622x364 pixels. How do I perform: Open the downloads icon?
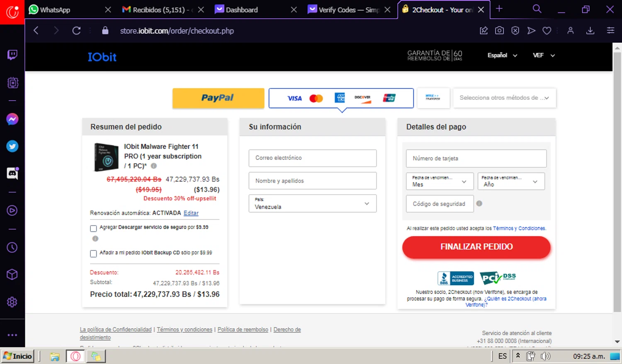click(590, 31)
